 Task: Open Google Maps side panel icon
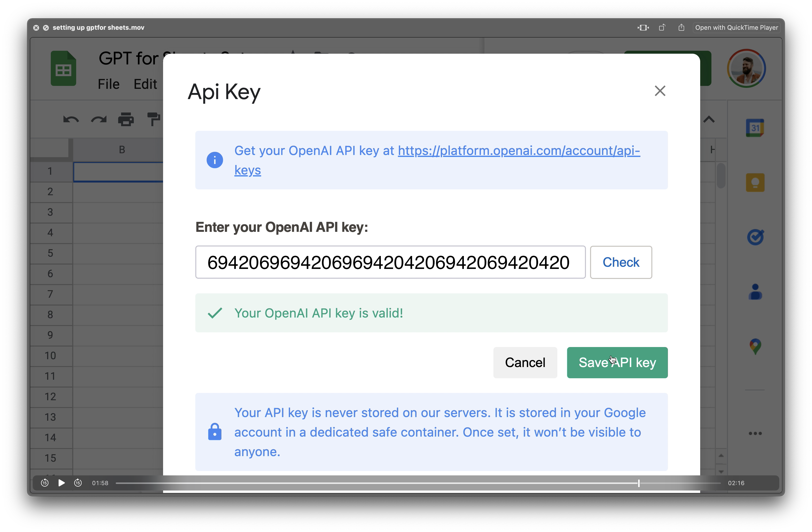click(x=755, y=347)
